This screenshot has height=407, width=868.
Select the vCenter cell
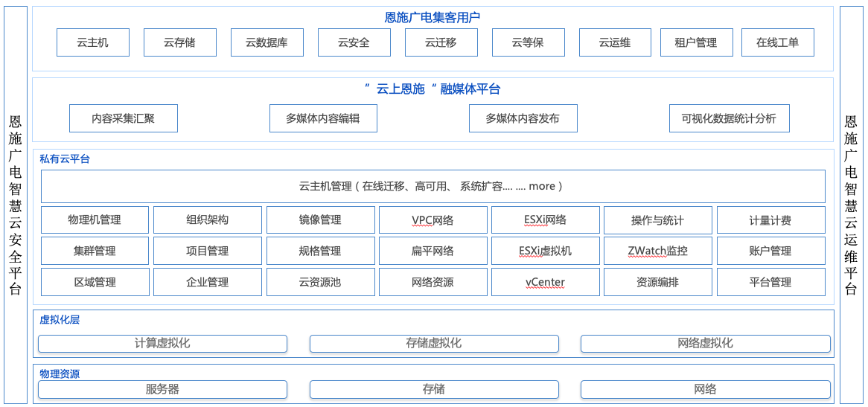(x=545, y=283)
